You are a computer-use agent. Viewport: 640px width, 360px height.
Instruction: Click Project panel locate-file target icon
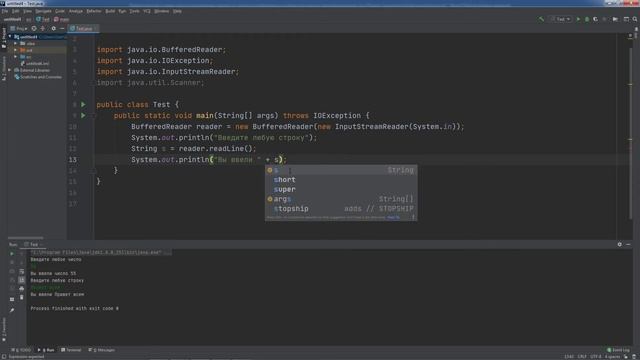[x=34, y=29]
